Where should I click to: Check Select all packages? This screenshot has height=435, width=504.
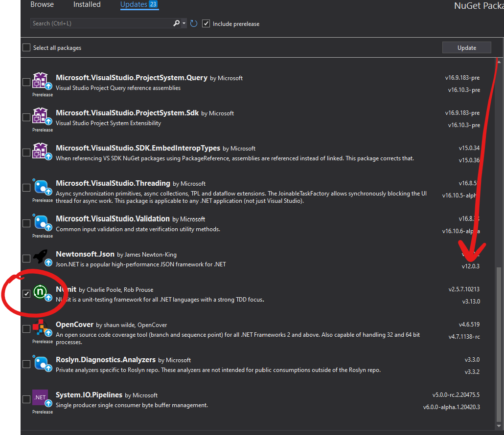coord(26,47)
